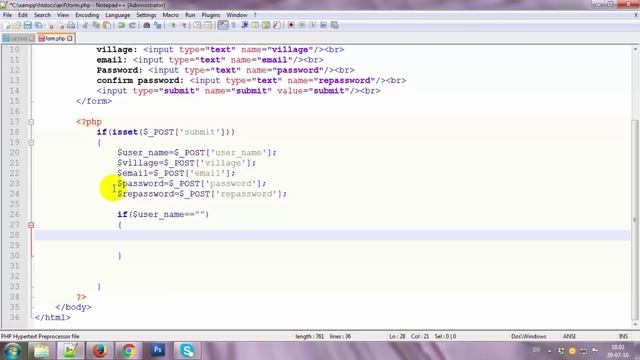Open Find with the binoculars icon
Viewport: 640px width, 360px height.
coord(147,25)
